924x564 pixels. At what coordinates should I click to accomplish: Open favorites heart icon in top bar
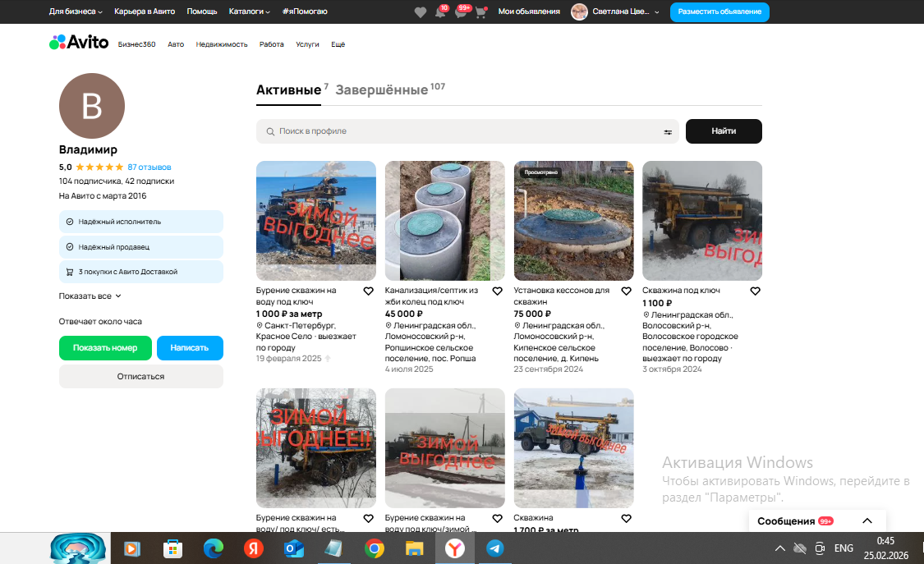coord(420,12)
